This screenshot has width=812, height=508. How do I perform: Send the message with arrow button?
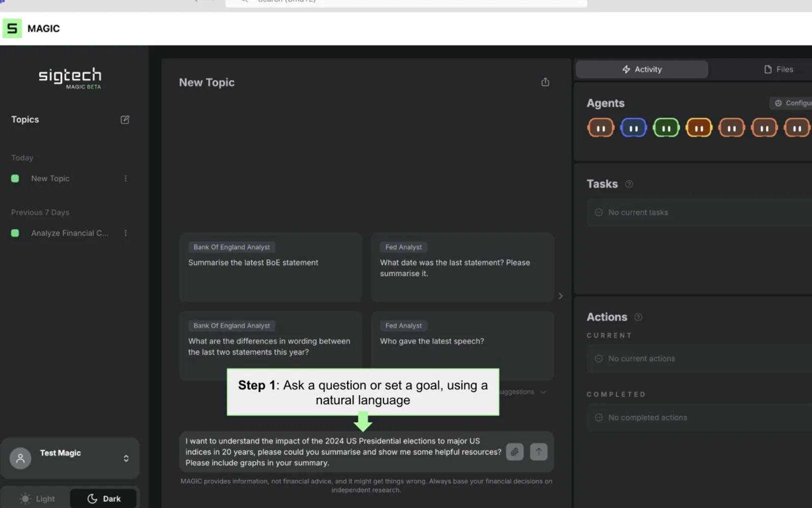[x=538, y=451]
